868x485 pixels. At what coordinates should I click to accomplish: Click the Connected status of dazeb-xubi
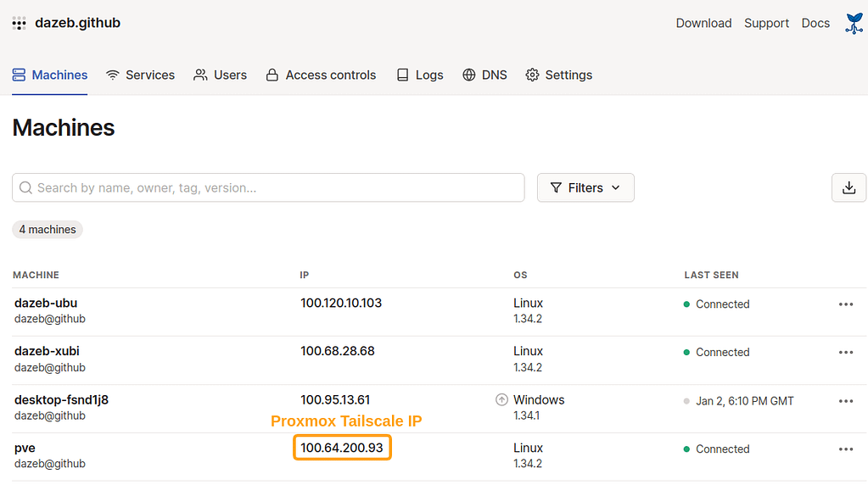[717, 352]
